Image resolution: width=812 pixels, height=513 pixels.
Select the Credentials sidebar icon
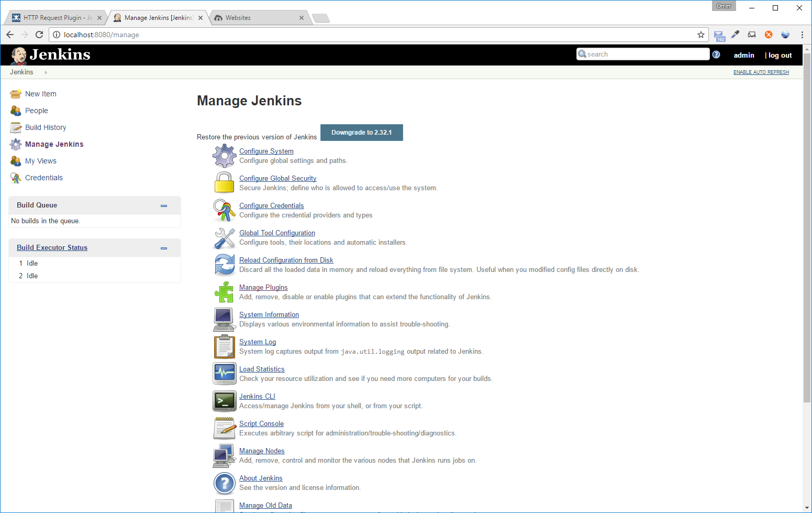15,178
